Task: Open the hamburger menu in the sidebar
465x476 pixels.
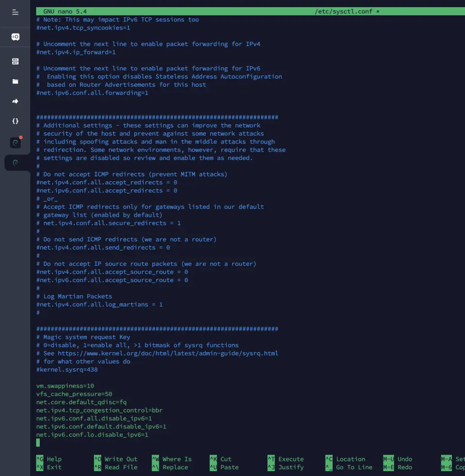Action: point(15,13)
